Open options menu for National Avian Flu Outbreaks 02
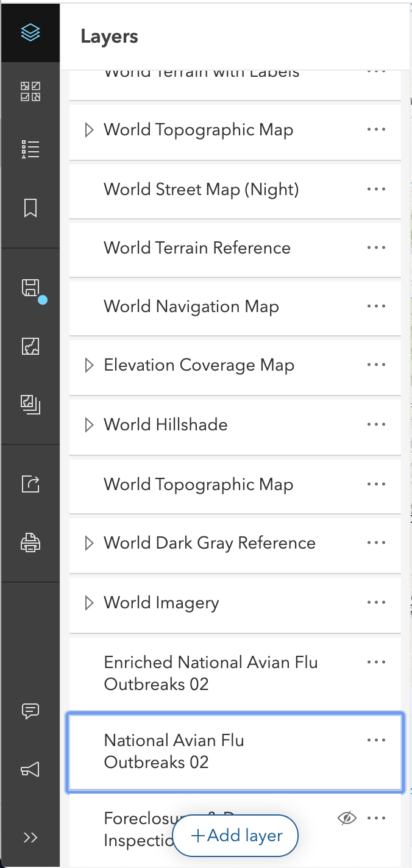The width and height of the screenshot is (412, 868). pos(376,740)
